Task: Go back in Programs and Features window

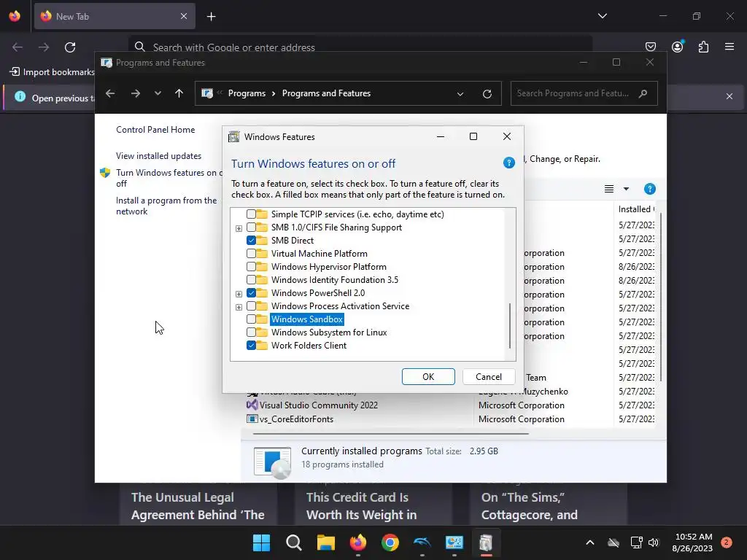Action: pos(110,93)
